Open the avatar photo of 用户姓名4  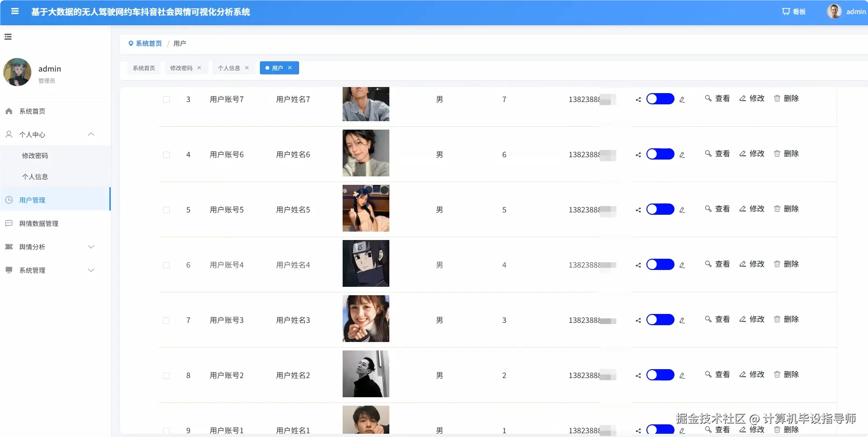(x=366, y=263)
